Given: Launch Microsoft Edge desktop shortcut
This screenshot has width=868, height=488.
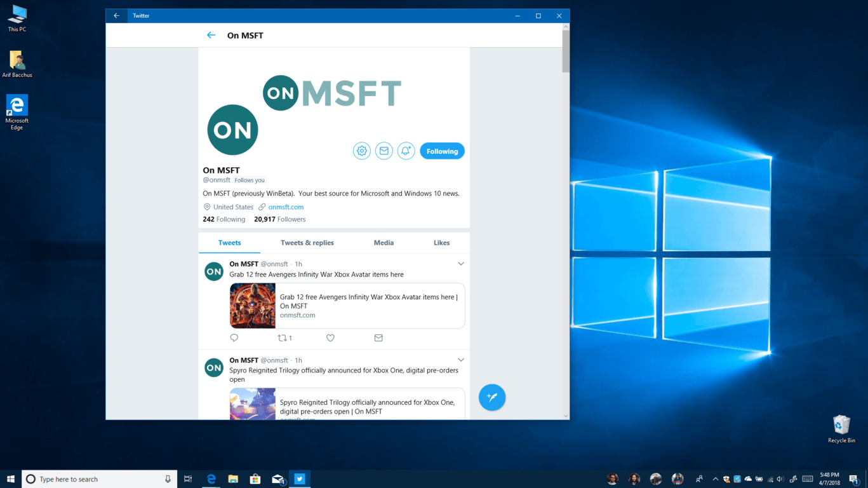Looking at the screenshot, I should pos(17,112).
